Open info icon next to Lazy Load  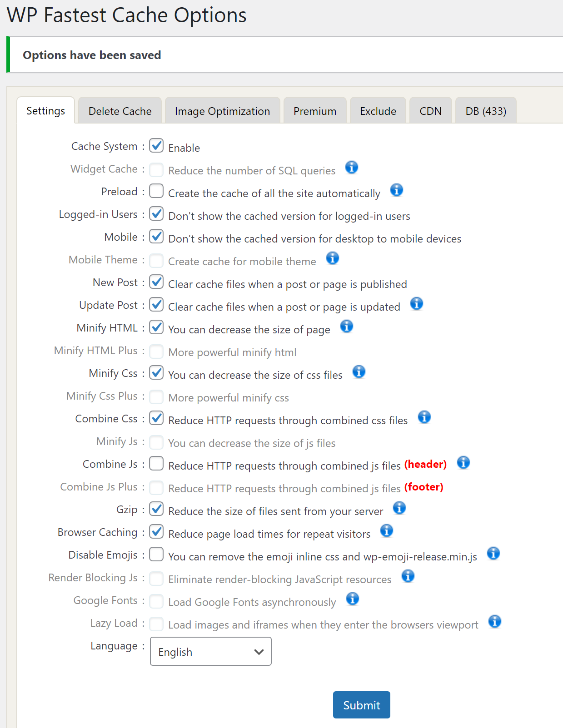click(x=495, y=621)
